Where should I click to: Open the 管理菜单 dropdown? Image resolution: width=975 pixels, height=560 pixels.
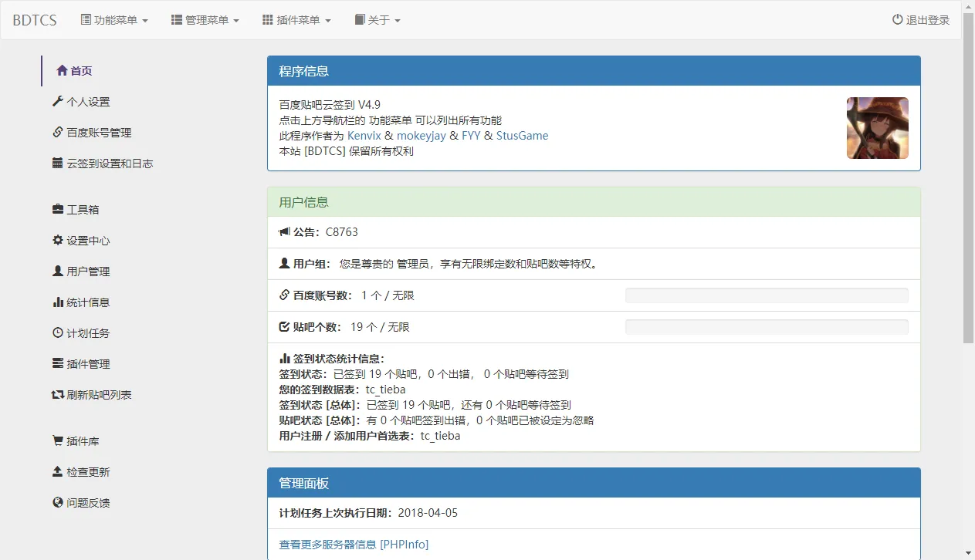tap(205, 20)
